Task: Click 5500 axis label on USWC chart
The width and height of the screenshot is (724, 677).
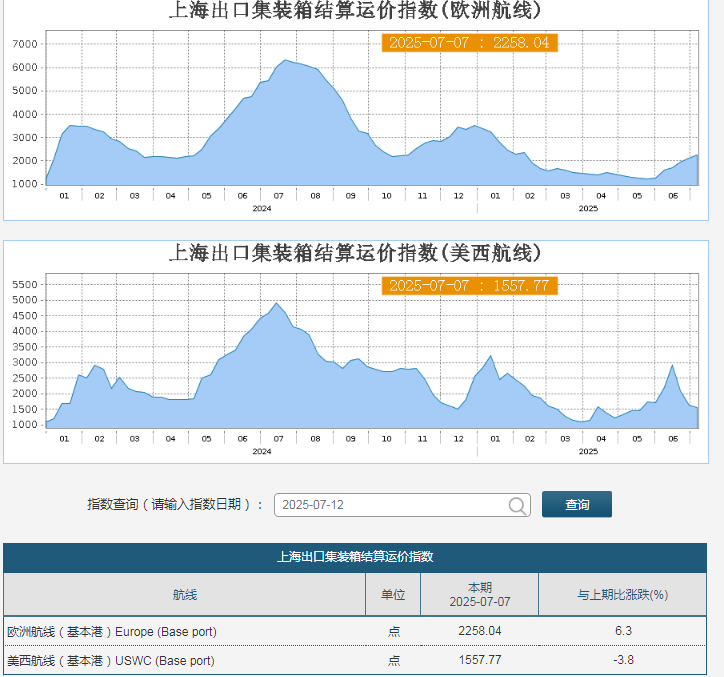Action: [24, 284]
